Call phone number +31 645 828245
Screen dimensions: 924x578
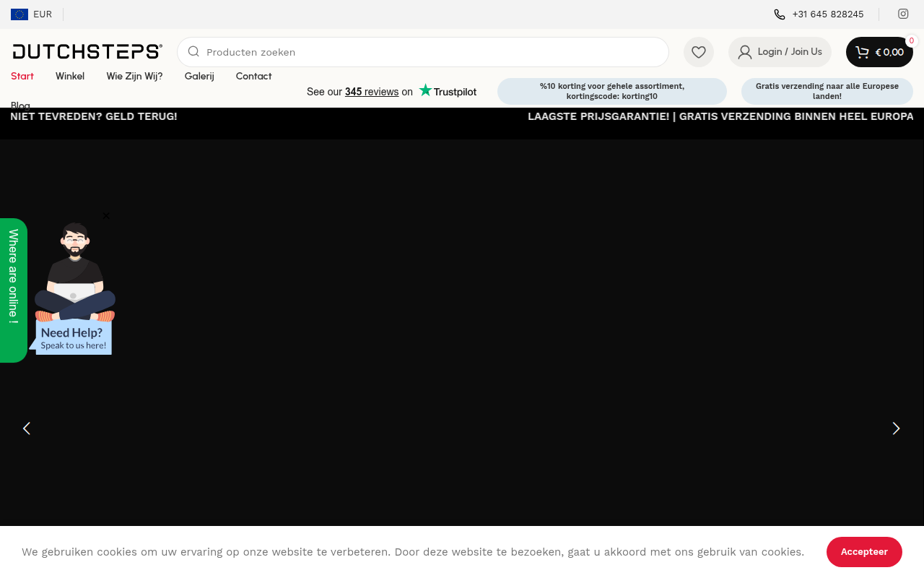828,14
